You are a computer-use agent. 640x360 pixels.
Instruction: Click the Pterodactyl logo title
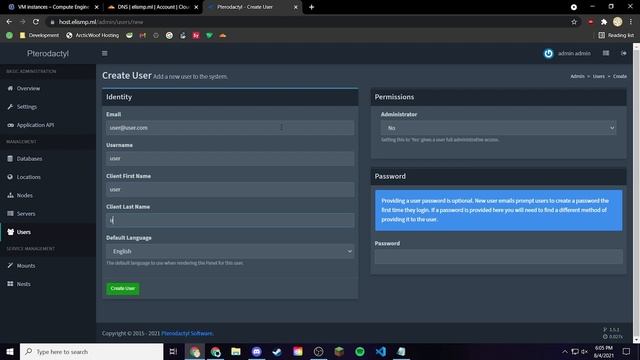pos(48,53)
